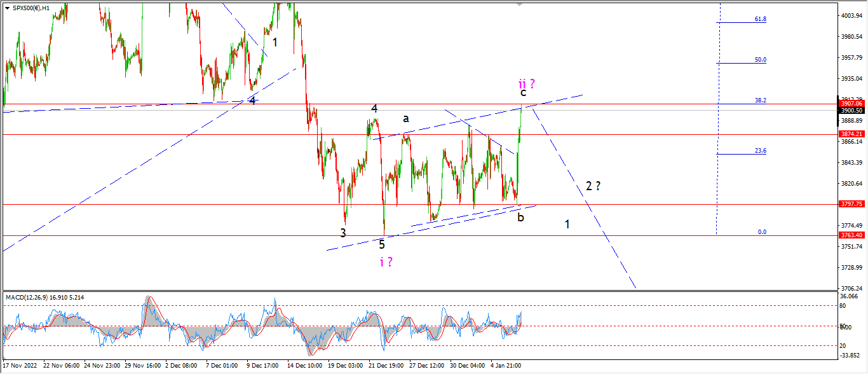Image resolution: width=868 pixels, height=374 pixels.
Task: Select the 3797.75 horizontal line price tag
Action: (851, 204)
